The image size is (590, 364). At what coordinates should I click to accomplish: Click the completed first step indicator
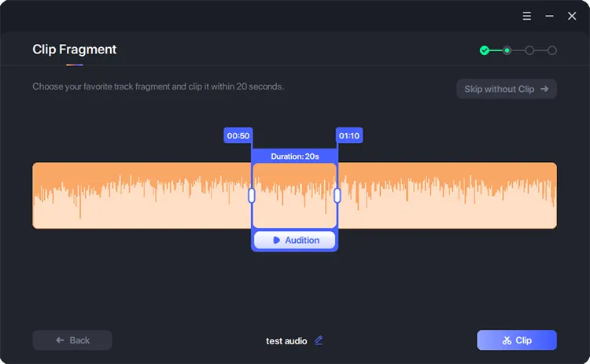pos(485,50)
